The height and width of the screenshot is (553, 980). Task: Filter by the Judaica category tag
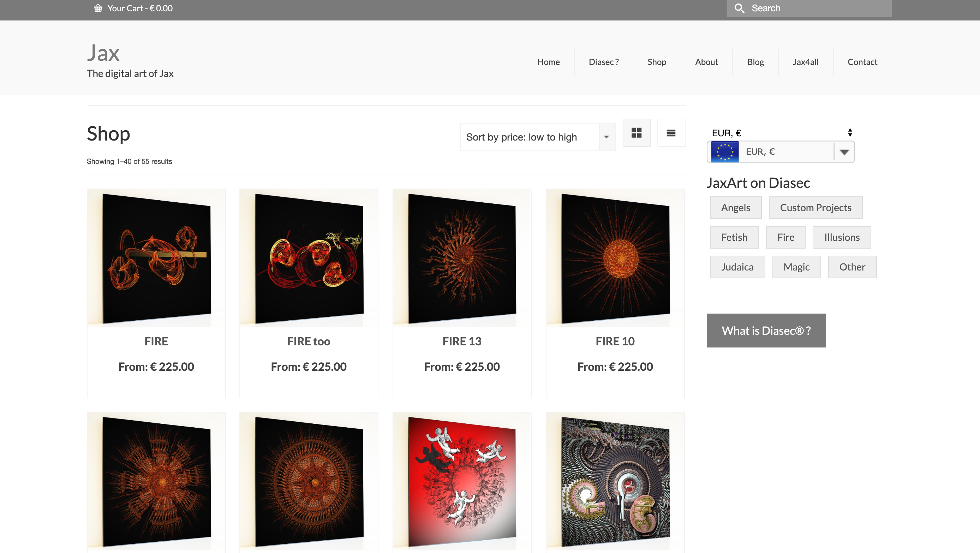pyautogui.click(x=737, y=267)
